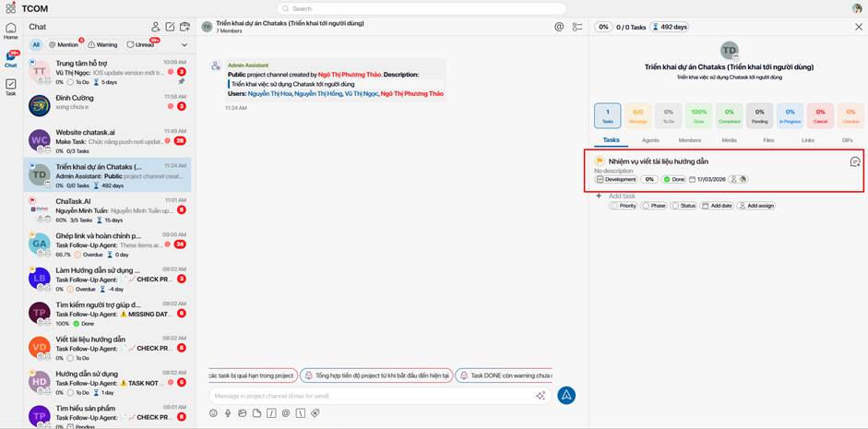The image size is (868, 429).
Task: Click the Ngô Thị Phương Thảo creator link
Action: [x=350, y=74]
